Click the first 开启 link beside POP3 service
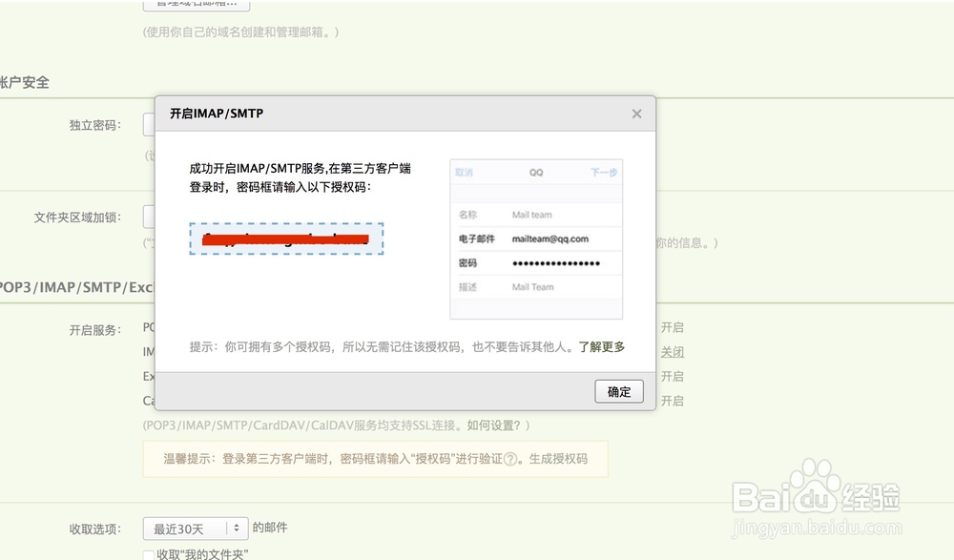Screen dimensions: 954x560 (673, 327)
